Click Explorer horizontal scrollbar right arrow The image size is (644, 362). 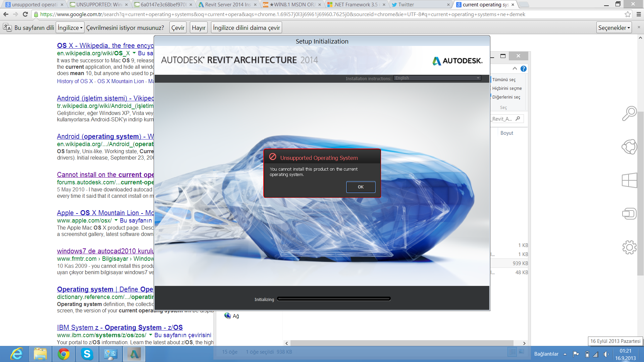pyautogui.click(x=524, y=343)
